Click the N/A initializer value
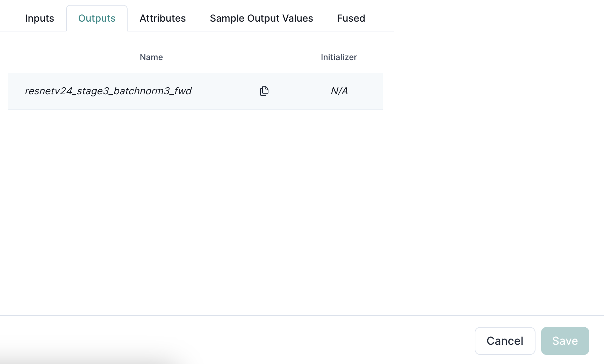The width and height of the screenshot is (604, 364). (339, 91)
